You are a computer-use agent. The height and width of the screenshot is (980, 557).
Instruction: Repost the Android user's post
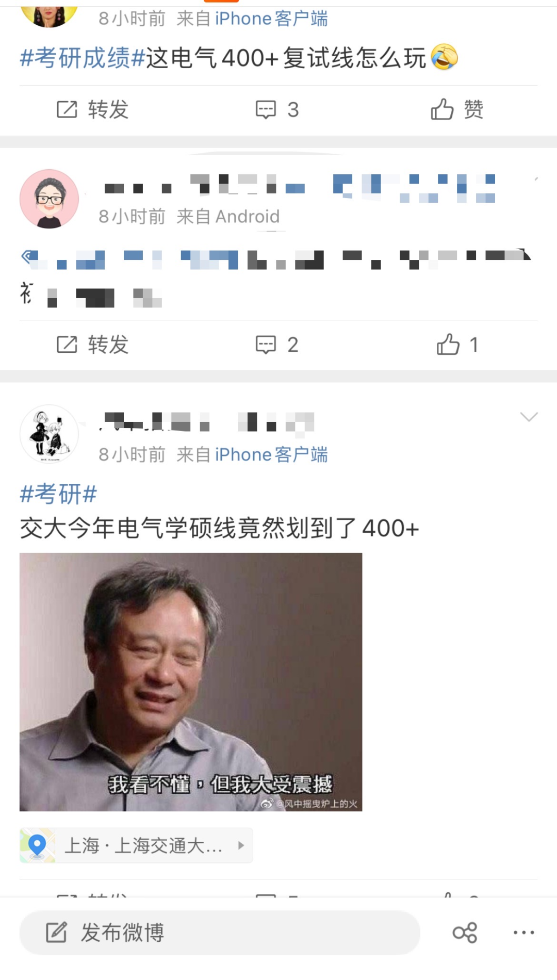93,344
